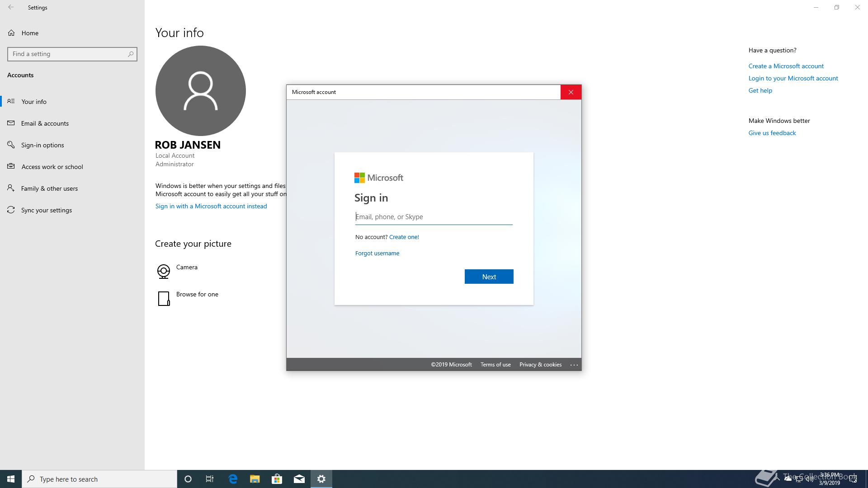Expand the more options ellipsis in dialog footer
The height and width of the screenshot is (488, 868).
click(x=574, y=365)
